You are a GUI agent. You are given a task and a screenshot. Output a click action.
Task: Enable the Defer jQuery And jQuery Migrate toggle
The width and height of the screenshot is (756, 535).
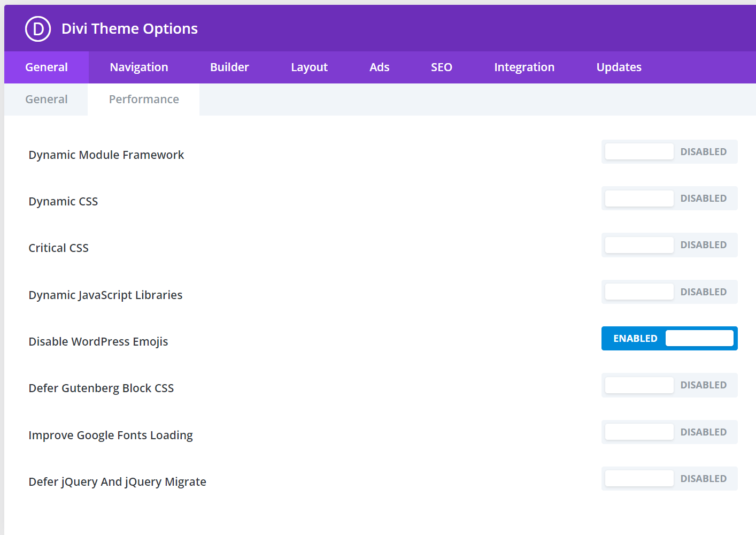coord(669,479)
